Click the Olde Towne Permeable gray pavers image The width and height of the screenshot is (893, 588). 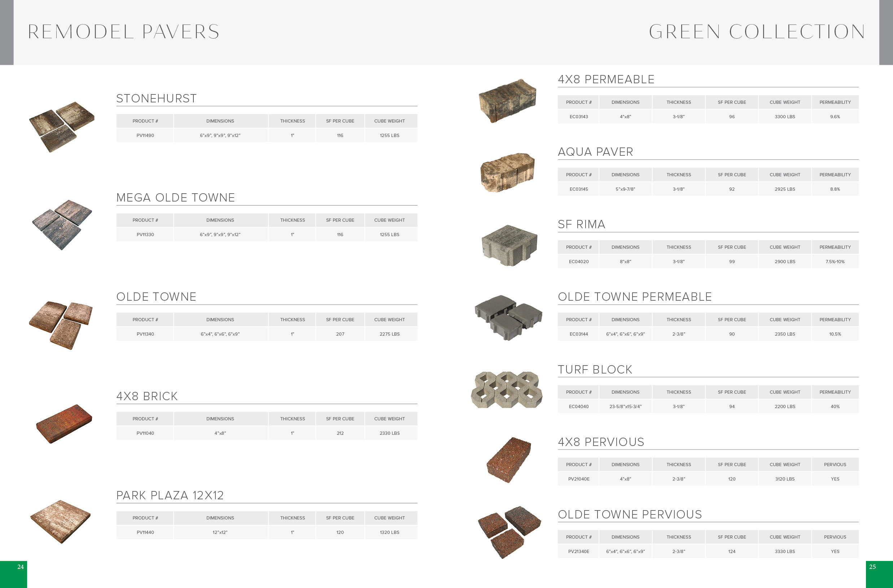(508, 317)
